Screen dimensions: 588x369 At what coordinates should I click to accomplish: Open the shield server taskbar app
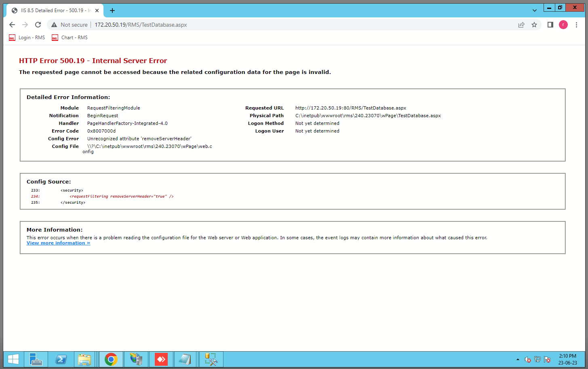click(136, 359)
